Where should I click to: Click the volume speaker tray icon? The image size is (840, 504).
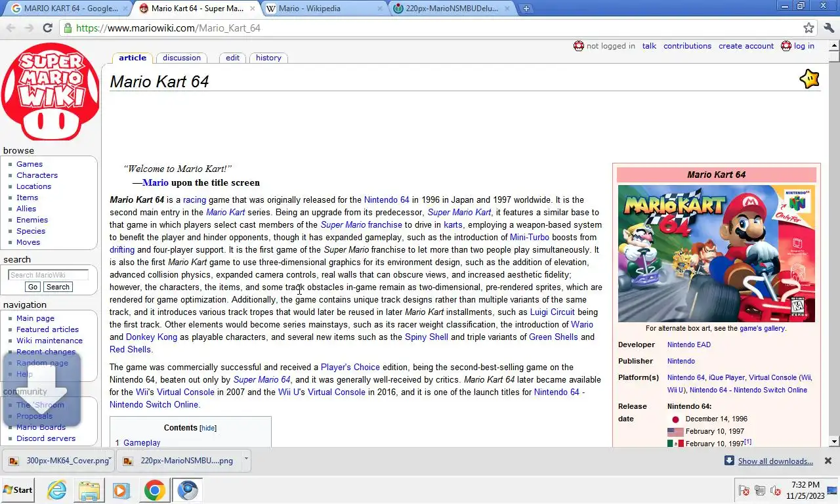tap(774, 490)
